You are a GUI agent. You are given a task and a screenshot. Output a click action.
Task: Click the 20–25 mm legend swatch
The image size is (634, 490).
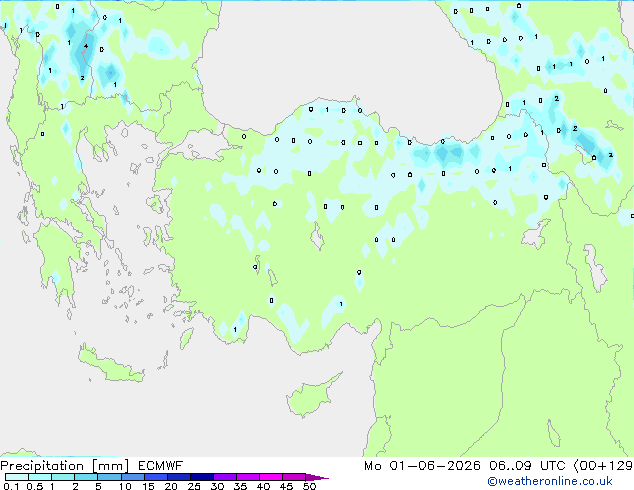179,477
